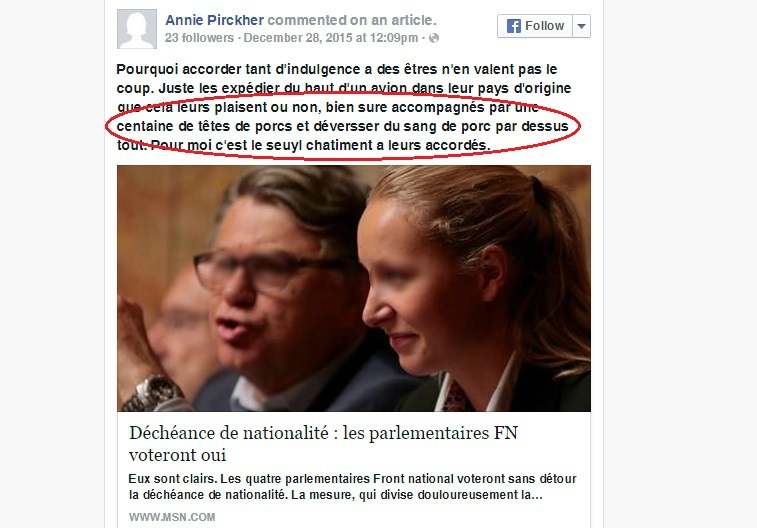The height and width of the screenshot is (528, 757).
Task: Click last comment line 'Pour moi c'est le seuyl'
Action: point(321,145)
